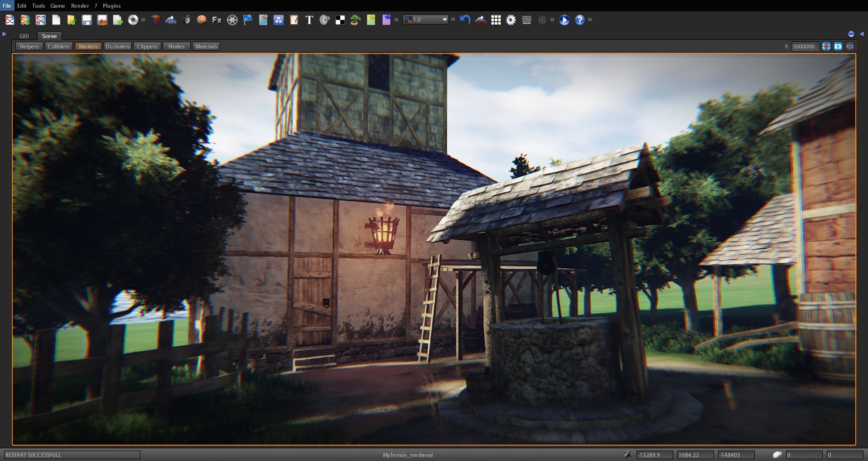Enable the Occluders view

pos(118,46)
